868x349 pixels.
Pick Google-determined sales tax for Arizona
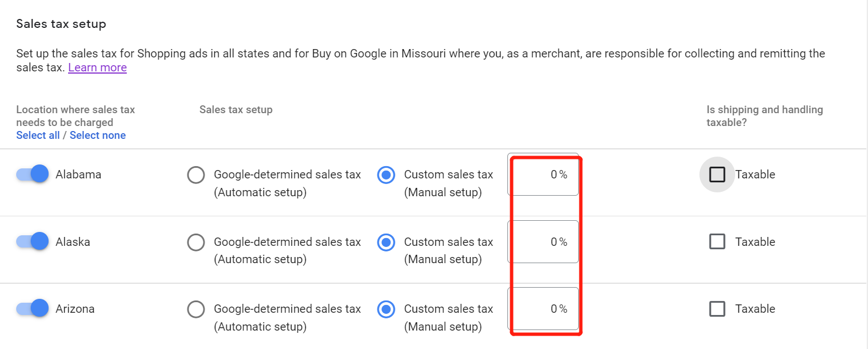196,309
